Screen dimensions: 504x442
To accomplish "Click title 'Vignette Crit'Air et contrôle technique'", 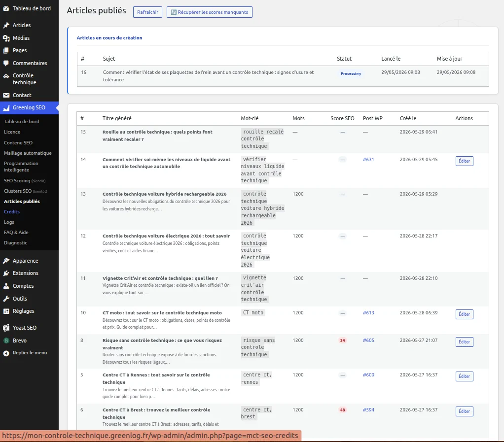I will coord(160,278).
